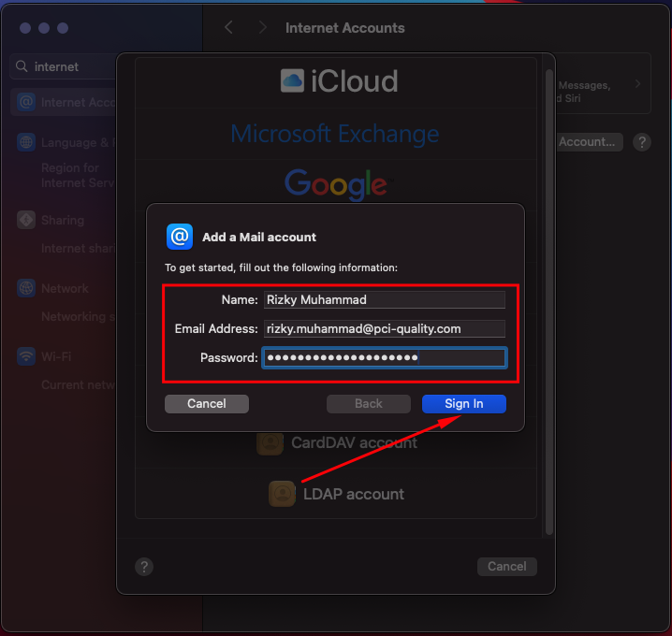Click the Email Address input field

[x=385, y=329]
